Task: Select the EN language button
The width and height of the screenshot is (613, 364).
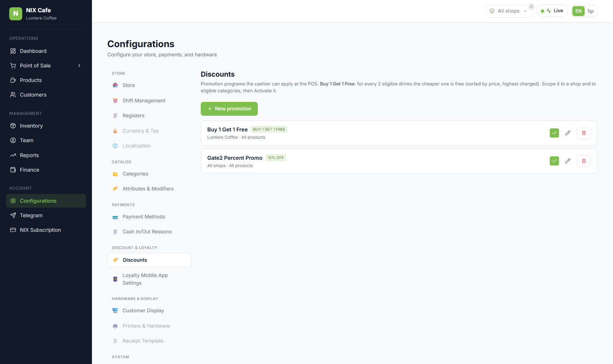Action: (579, 11)
